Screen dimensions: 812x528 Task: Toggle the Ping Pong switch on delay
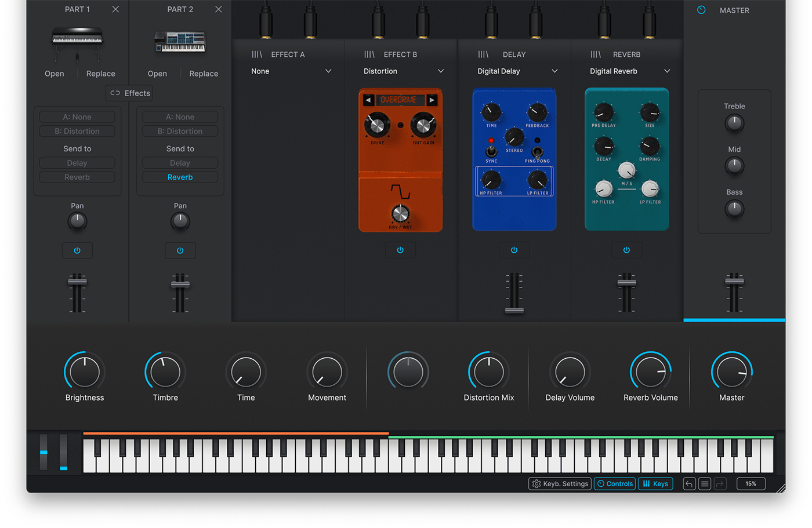[537, 152]
